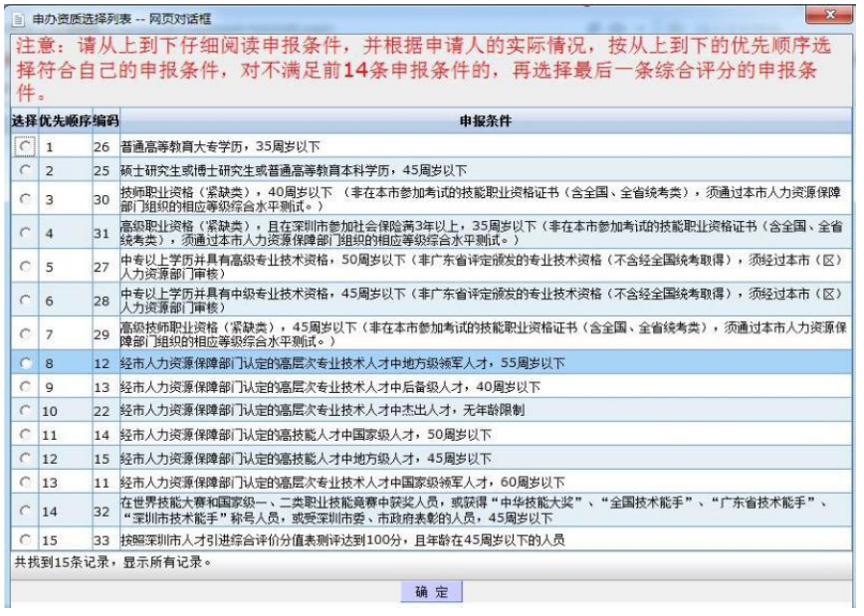Screen dimensions: 864x616
Task: Click the 申报条件 column header
Action: pyautogui.click(x=486, y=120)
